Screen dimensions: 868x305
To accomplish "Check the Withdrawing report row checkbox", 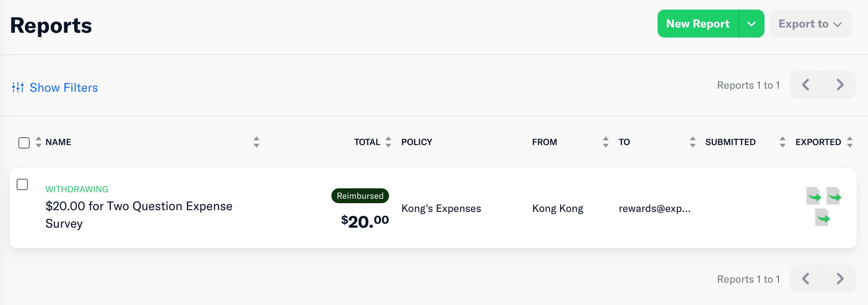I will pyautogui.click(x=22, y=185).
